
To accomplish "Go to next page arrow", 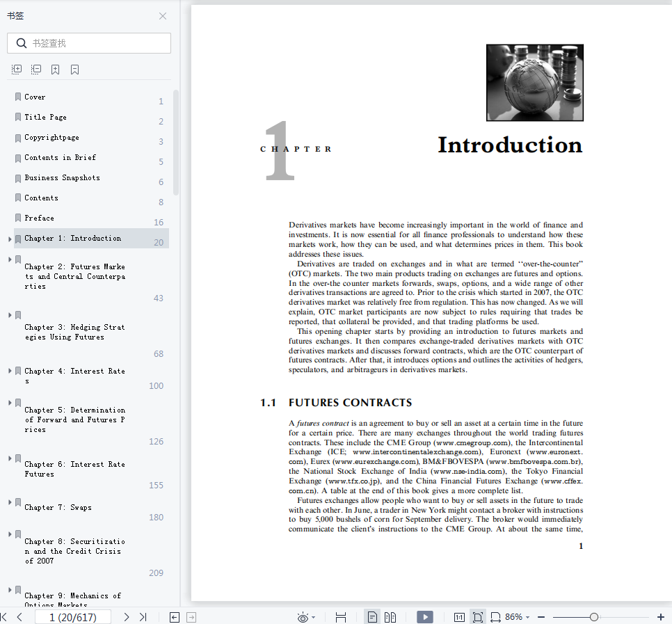I will [x=127, y=617].
